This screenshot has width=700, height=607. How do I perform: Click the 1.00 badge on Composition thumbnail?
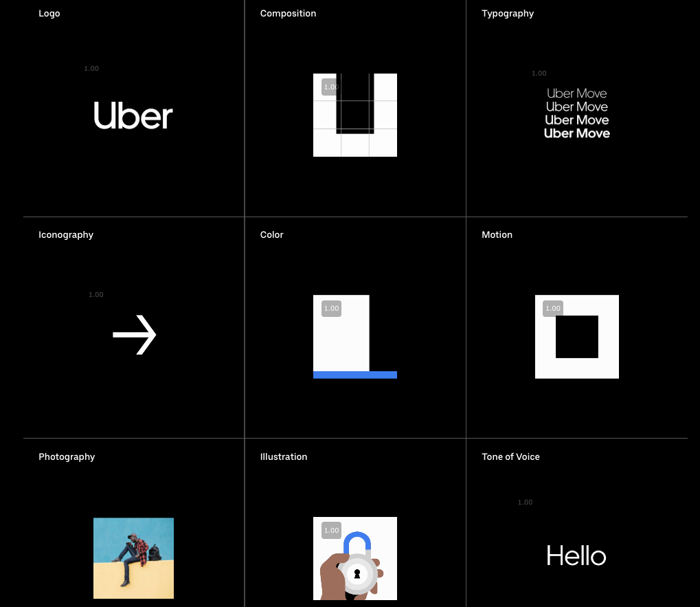(330, 87)
